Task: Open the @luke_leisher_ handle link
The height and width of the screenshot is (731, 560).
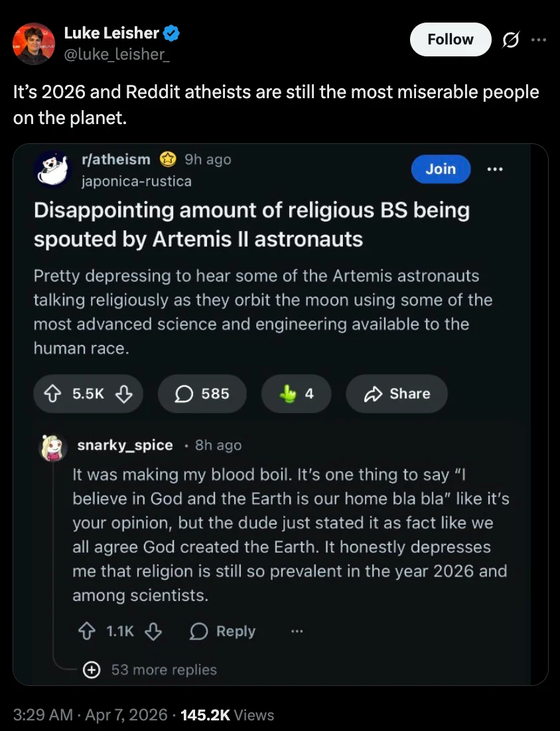Action: (117, 52)
